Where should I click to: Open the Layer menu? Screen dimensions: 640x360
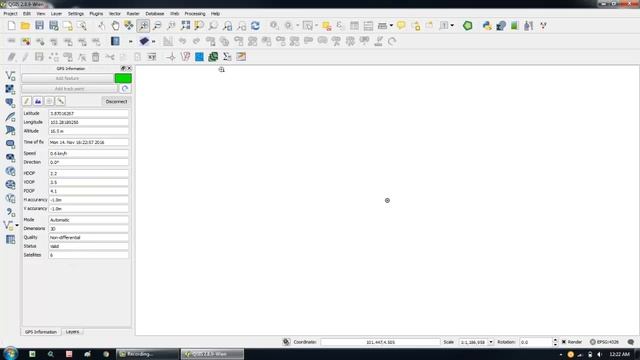point(56,13)
